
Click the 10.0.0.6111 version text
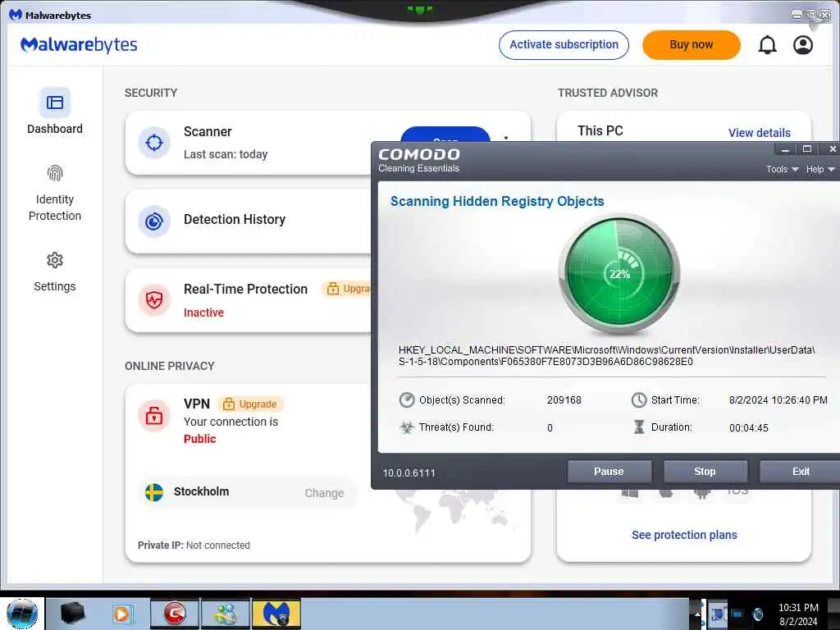[x=409, y=473]
